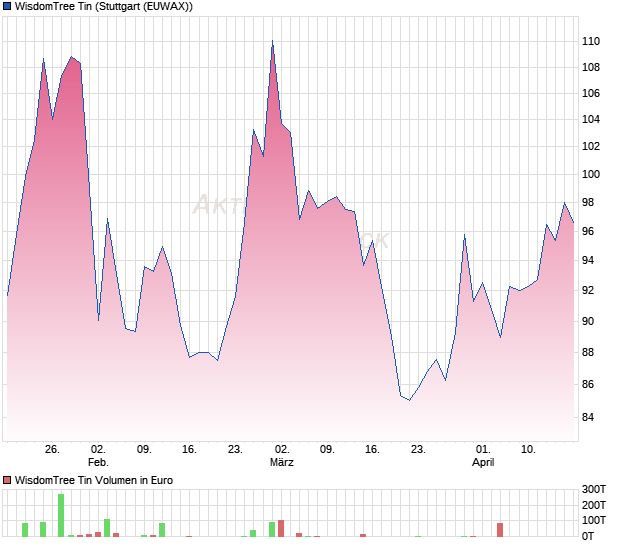Image resolution: width=620 pixels, height=546 pixels.
Task: Click the 0T label on volume axis
Action: click(588, 536)
